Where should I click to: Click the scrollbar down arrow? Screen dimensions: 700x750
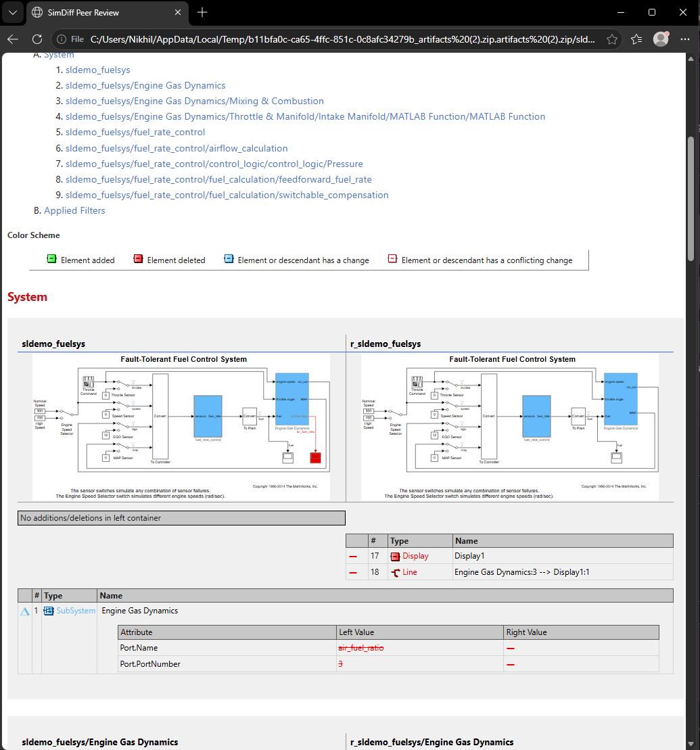pyautogui.click(x=691, y=744)
